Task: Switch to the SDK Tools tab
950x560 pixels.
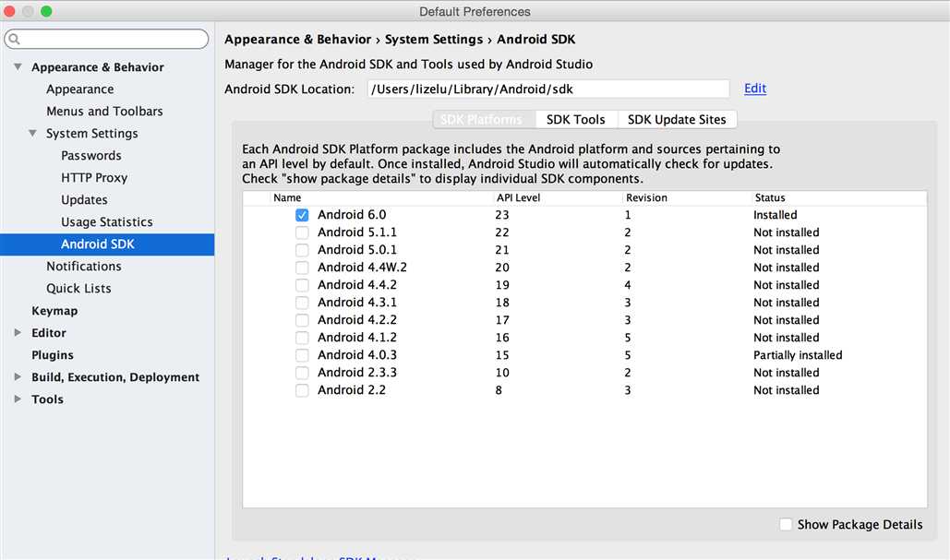Action: [x=575, y=120]
